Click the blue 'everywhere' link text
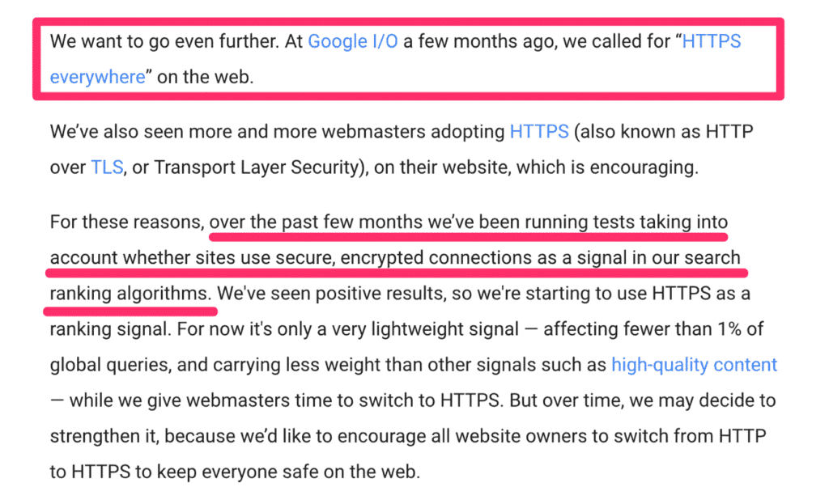829x504 pixels. [97, 77]
